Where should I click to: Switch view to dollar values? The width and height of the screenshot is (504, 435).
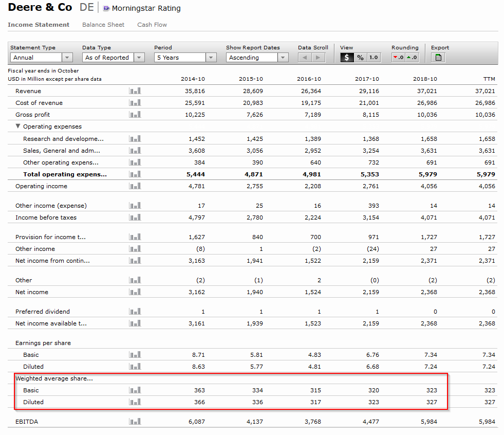(347, 58)
